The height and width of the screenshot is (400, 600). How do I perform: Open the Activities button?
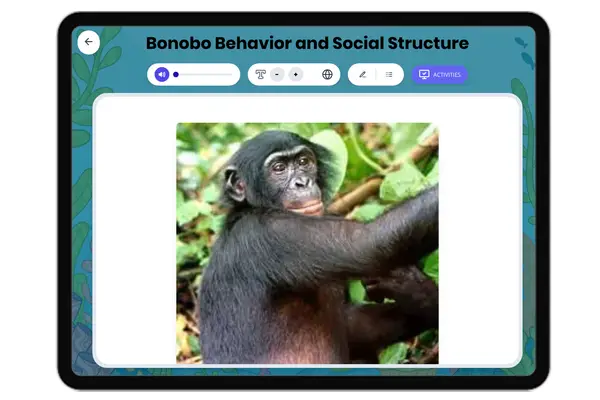click(439, 75)
